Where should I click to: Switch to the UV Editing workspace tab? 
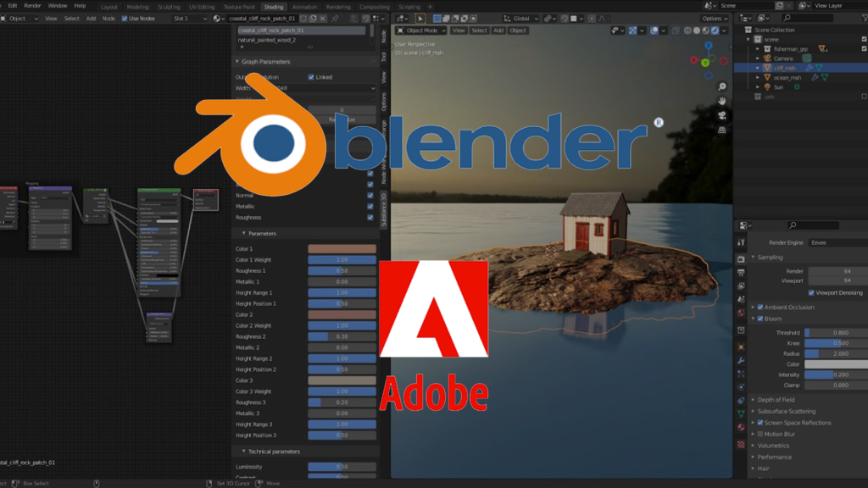(202, 7)
